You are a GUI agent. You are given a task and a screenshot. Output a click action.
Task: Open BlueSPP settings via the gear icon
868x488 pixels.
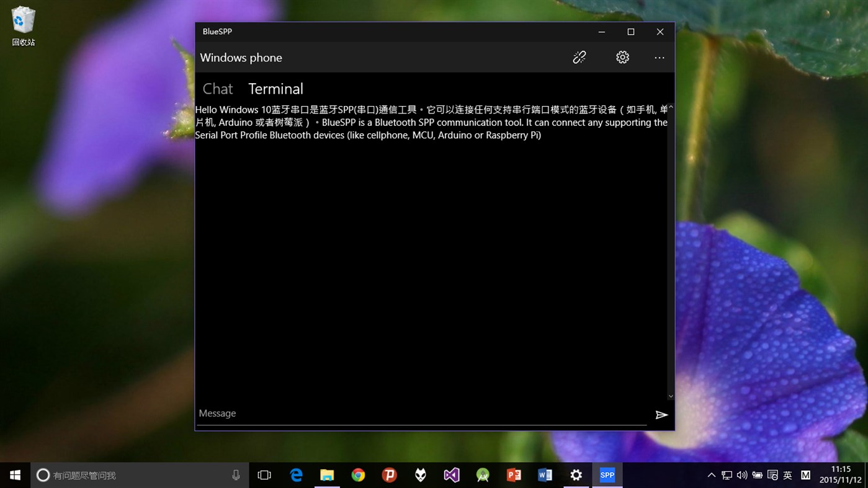coord(622,56)
